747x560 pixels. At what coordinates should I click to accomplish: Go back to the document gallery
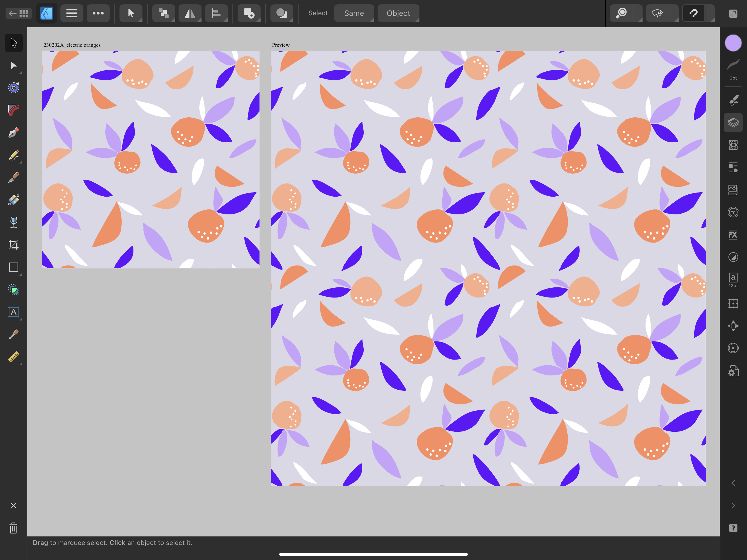[x=19, y=13]
